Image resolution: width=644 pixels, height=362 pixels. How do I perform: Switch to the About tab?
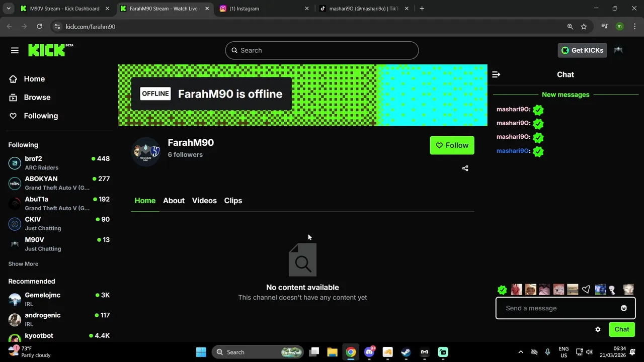(174, 201)
